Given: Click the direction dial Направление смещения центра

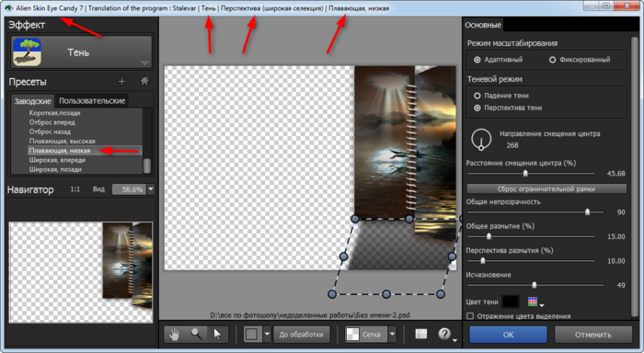Looking at the screenshot, I should coord(481,140).
